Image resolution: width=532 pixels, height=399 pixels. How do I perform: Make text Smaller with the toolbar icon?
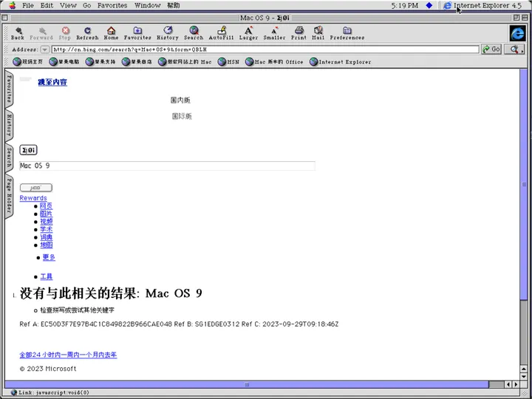tap(274, 33)
